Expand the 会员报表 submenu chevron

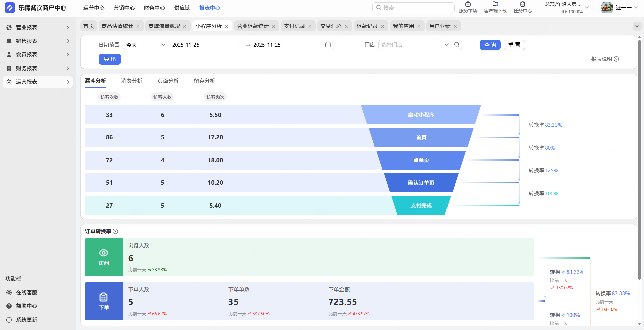click(x=68, y=54)
